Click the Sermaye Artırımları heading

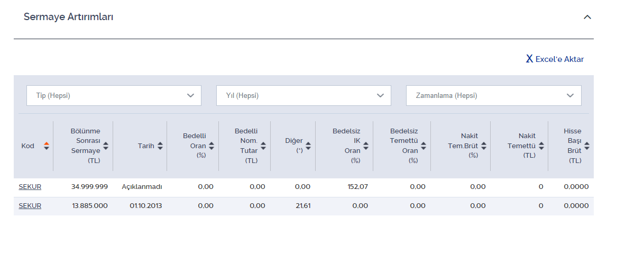coord(69,17)
